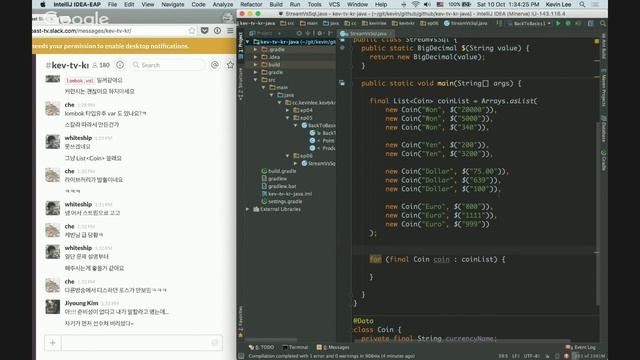Collapse the ep05 package
This screenshot has height=360, width=640.
288,118
